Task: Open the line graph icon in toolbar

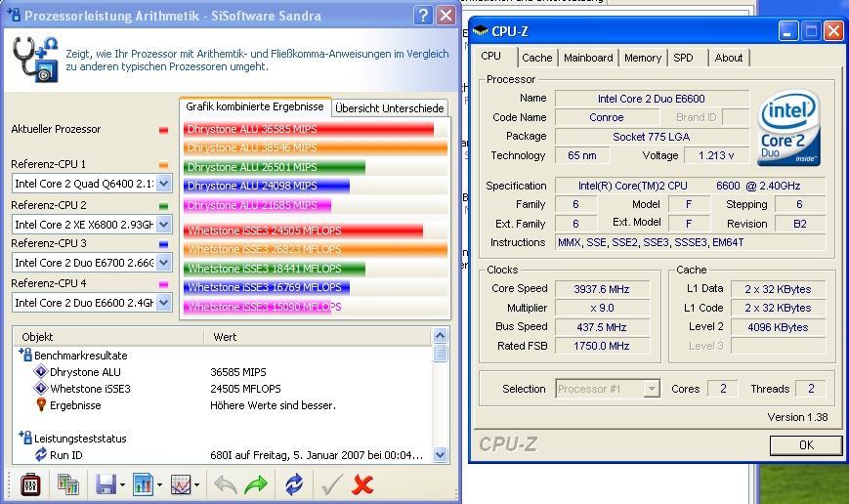Action: point(181,484)
